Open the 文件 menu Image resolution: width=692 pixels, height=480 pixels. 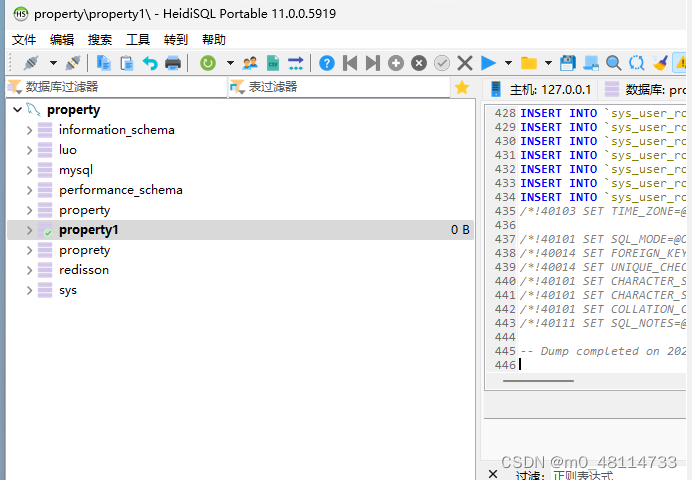tap(24, 40)
